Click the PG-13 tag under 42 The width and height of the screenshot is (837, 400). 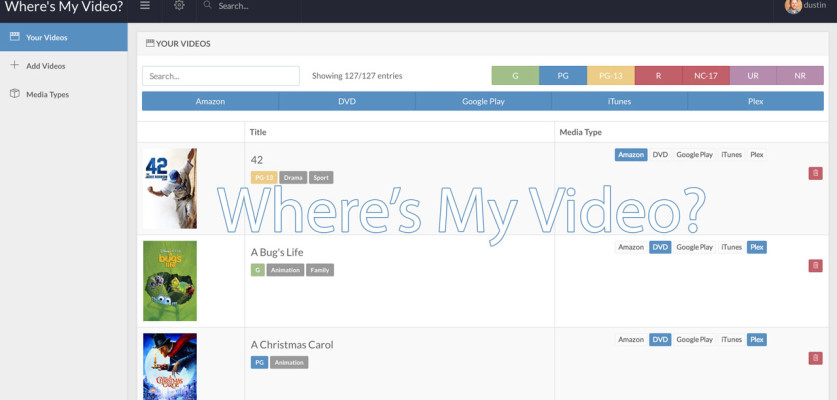[264, 177]
